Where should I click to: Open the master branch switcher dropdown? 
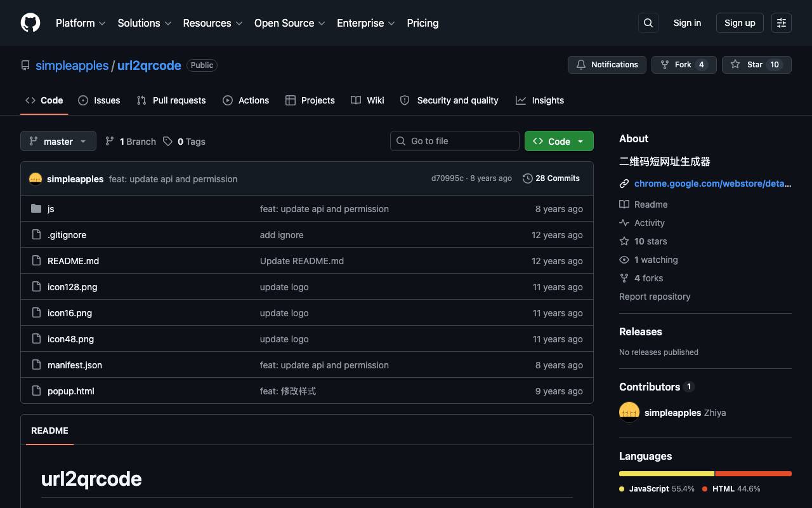coord(58,141)
